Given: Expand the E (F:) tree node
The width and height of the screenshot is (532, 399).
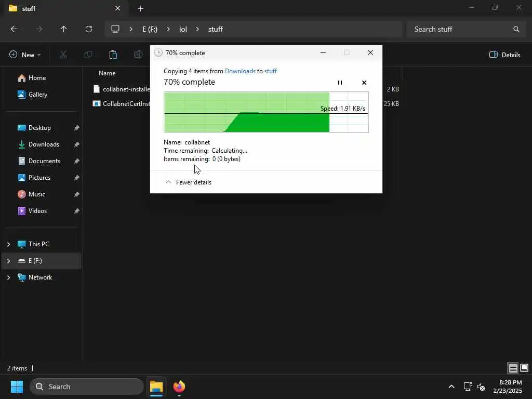Looking at the screenshot, I should (x=8, y=261).
